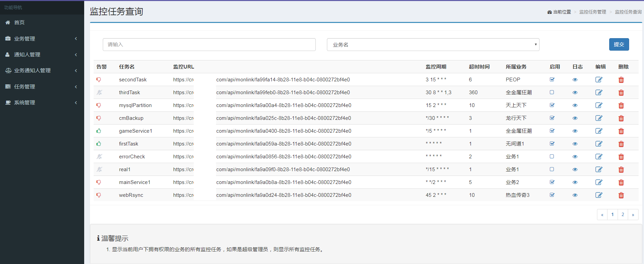The image size is (644, 264).
Task: Uncheck enable box for mysqlPartition
Action: click(x=552, y=105)
